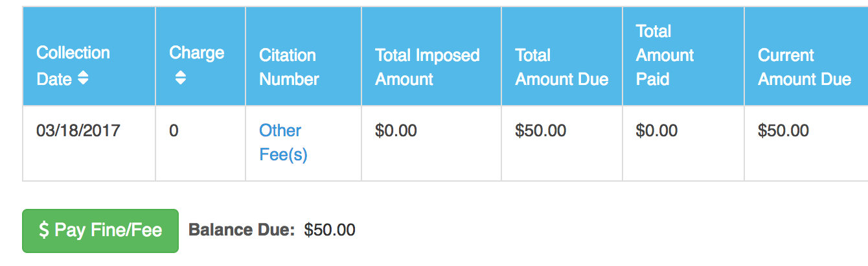Select the Charge cell showing 0
This screenshot has width=868, height=266.
200,143
